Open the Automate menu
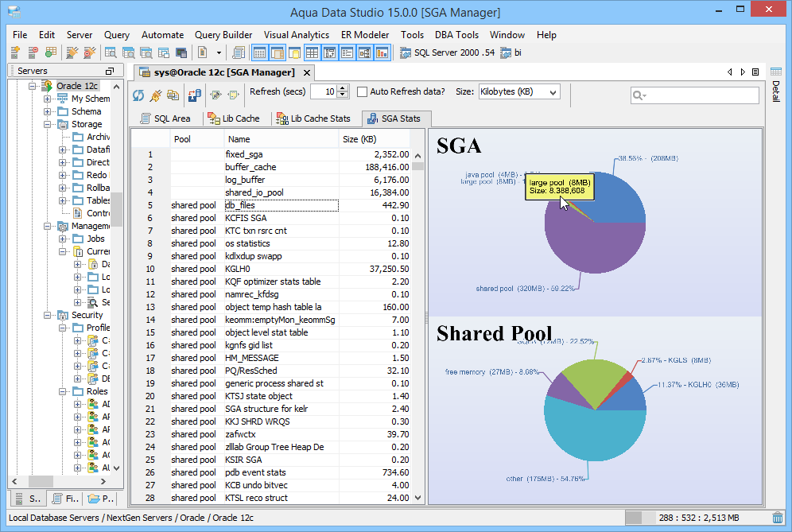The image size is (792, 532). [x=163, y=35]
